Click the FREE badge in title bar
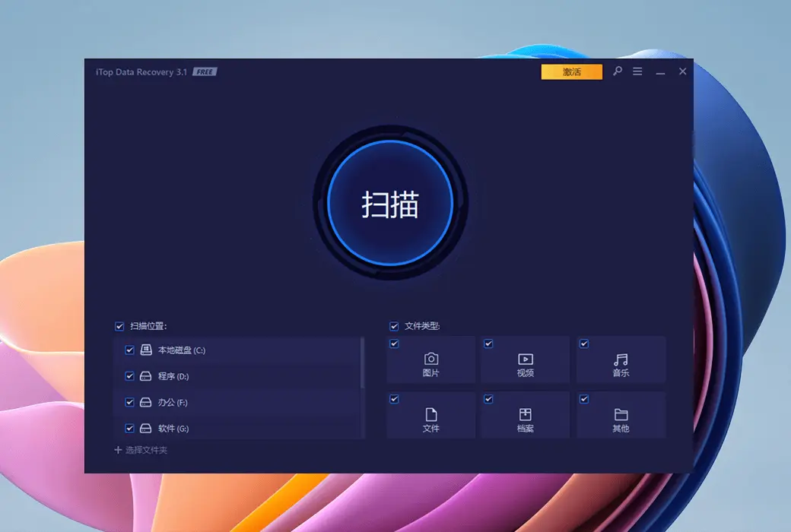 (205, 72)
